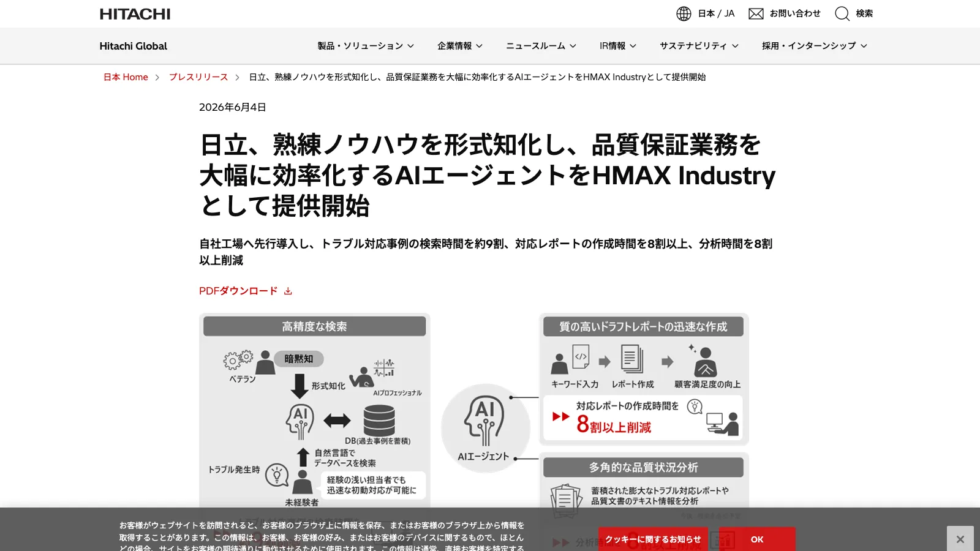The image size is (980, 551).
Task: Expand the chevron beside ニュースルーム
Action: 573,46
